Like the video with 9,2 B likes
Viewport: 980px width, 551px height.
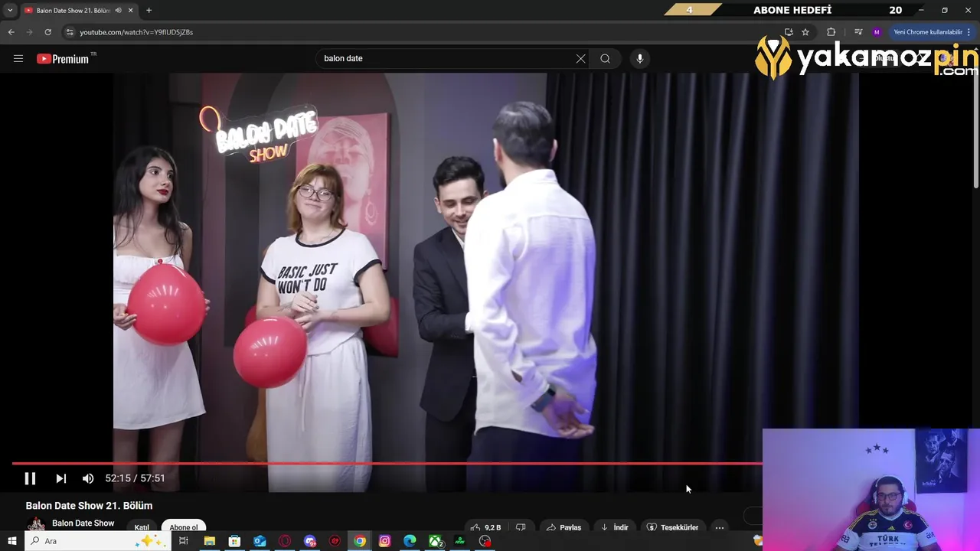[x=485, y=527]
